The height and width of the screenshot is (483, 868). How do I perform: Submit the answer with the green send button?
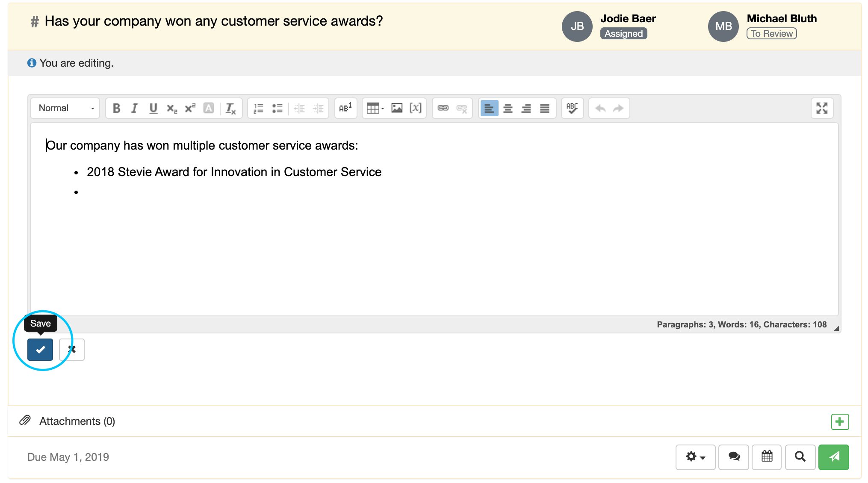[834, 457]
